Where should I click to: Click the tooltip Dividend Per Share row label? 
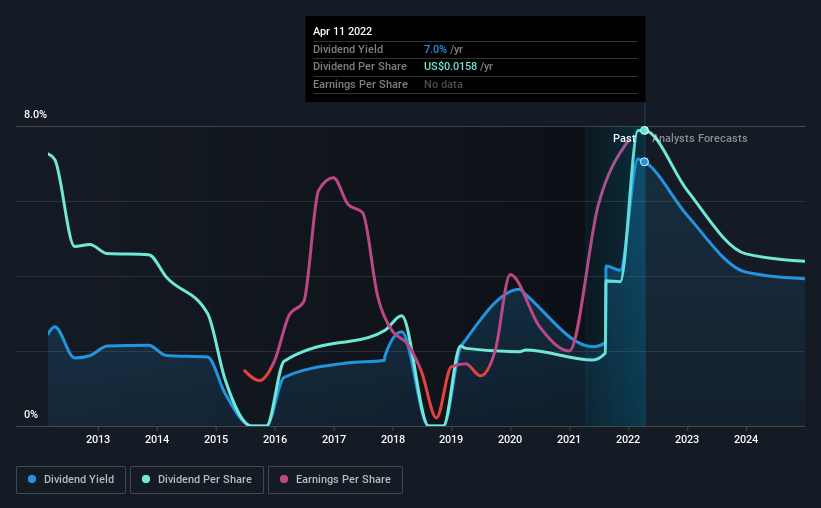360,67
